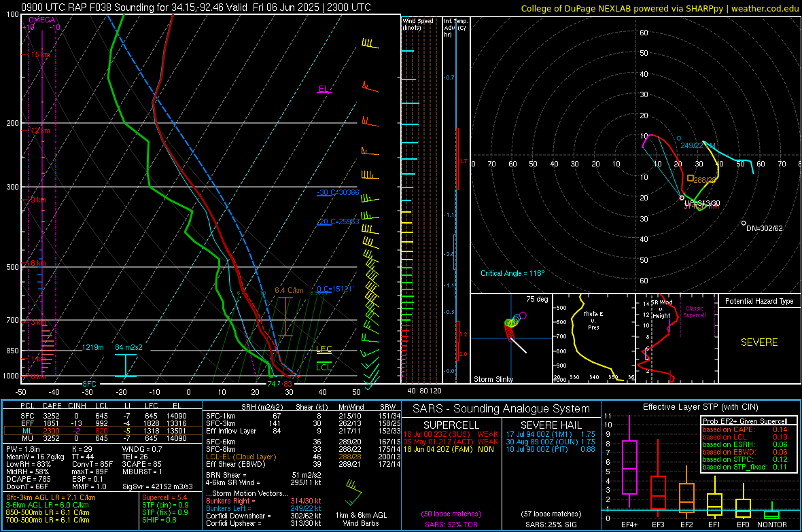This screenshot has width=802, height=532.
Task: Click the magenta EL level label
Action: point(324,88)
